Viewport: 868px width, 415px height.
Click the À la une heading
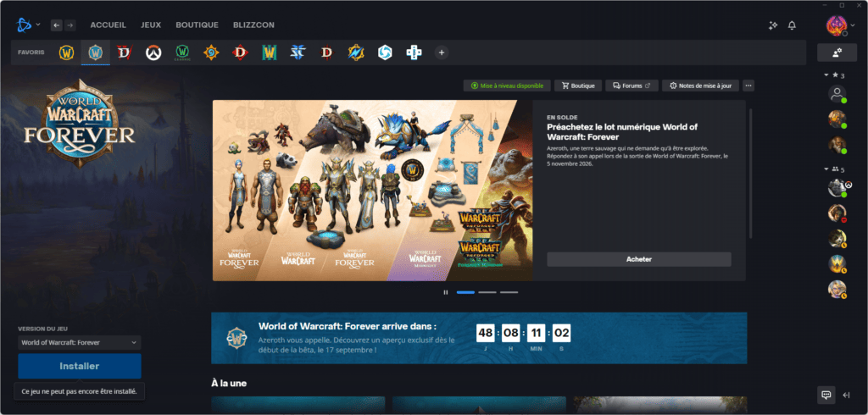229,383
